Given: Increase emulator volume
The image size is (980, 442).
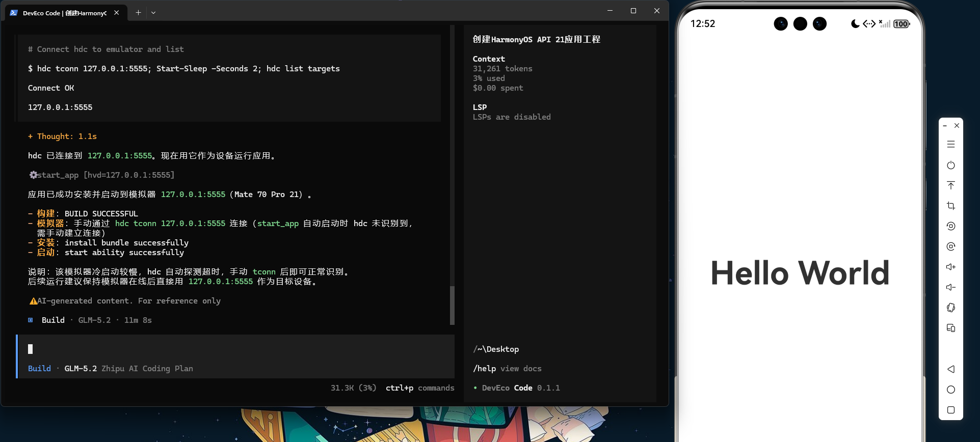Looking at the screenshot, I should [x=951, y=267].
